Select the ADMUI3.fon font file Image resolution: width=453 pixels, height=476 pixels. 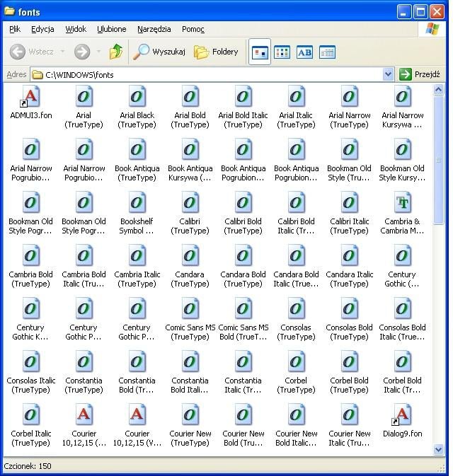tap(30, 98)
